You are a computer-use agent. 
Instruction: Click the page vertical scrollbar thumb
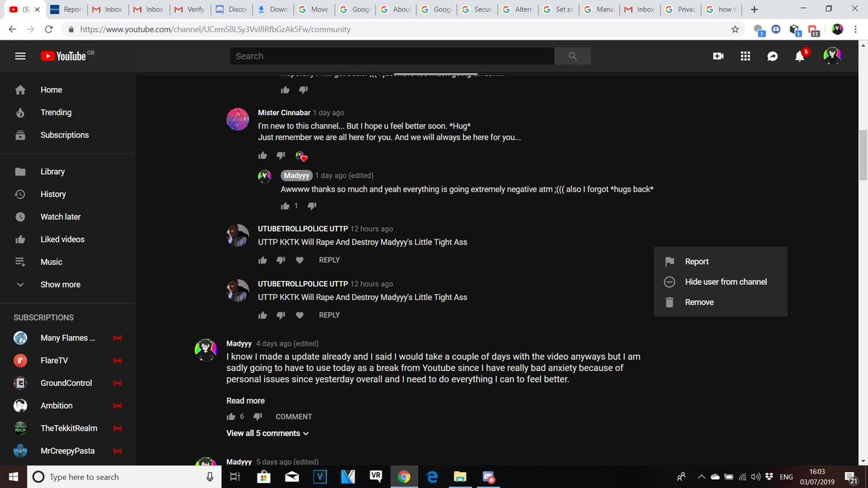862,155
